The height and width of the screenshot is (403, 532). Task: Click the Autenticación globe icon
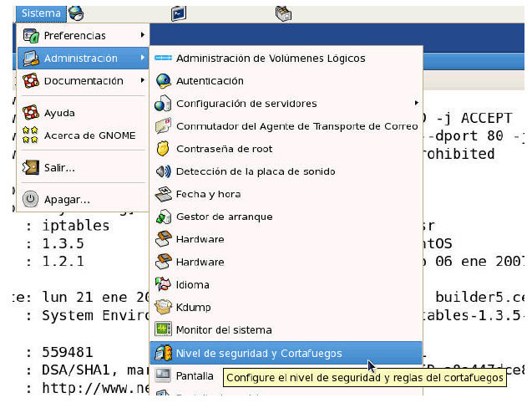click(x=163, y=81)
